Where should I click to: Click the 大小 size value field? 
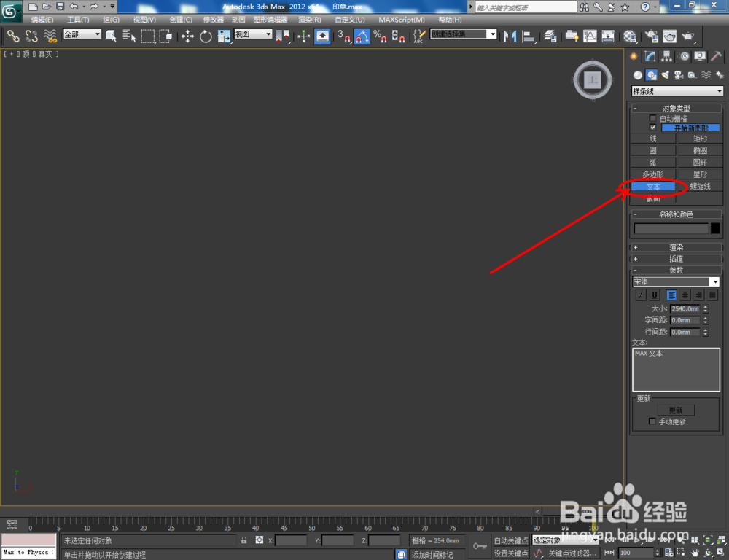(685, 308)
